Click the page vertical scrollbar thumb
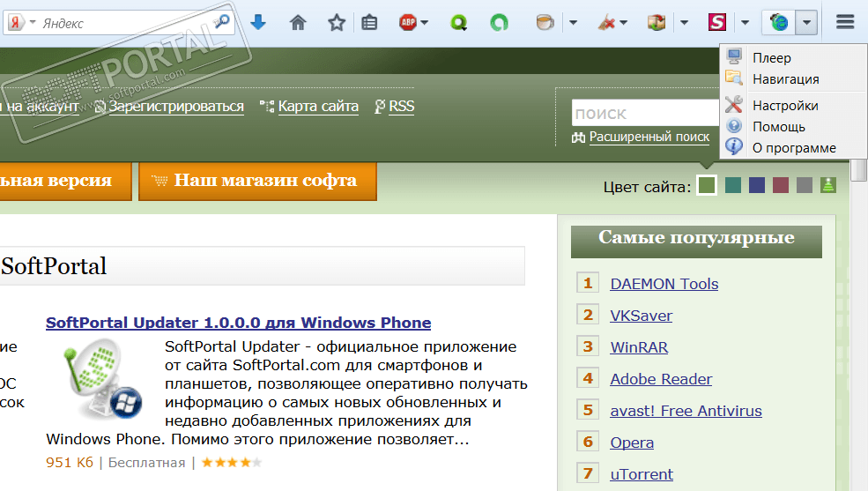Screen dimensions: 868x491 [859, 170]
